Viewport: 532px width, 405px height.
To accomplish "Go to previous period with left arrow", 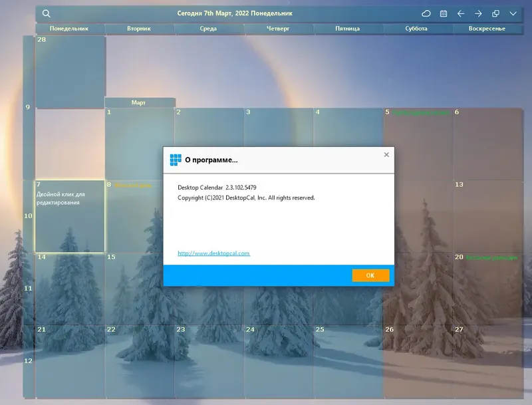I will click(460, 13).
